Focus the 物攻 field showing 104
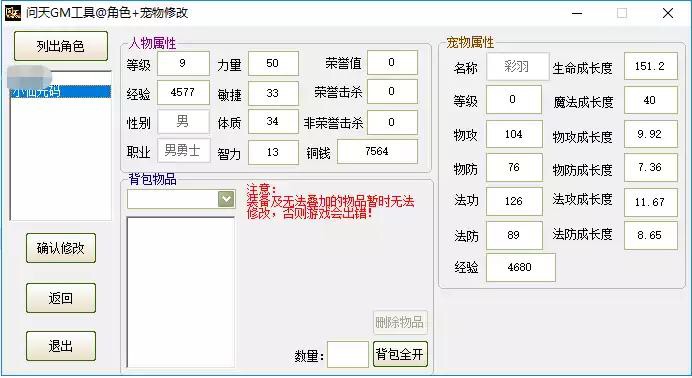Image resolution: width=692 pixels, height=378 pixels. point(514,134)
